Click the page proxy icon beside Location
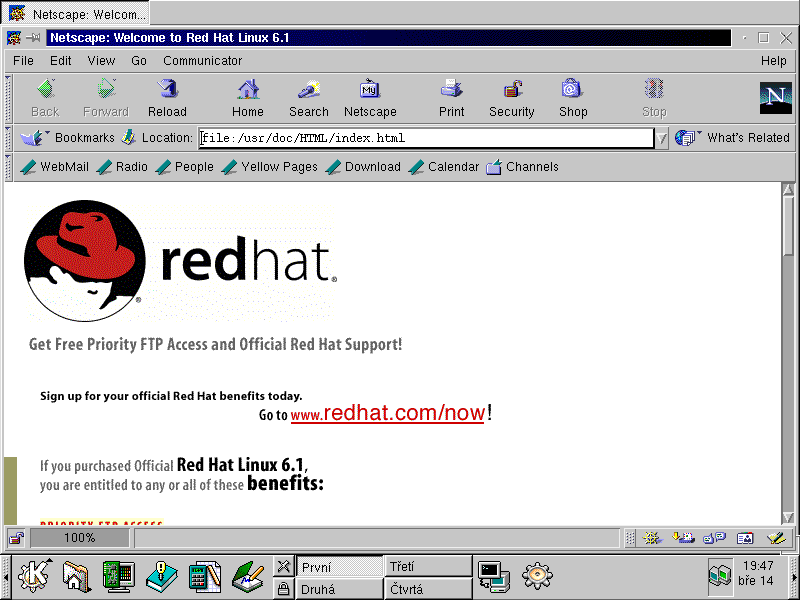The width and height of the screenshot is (800, 600). pyautogui.click(x=129, y=137)
